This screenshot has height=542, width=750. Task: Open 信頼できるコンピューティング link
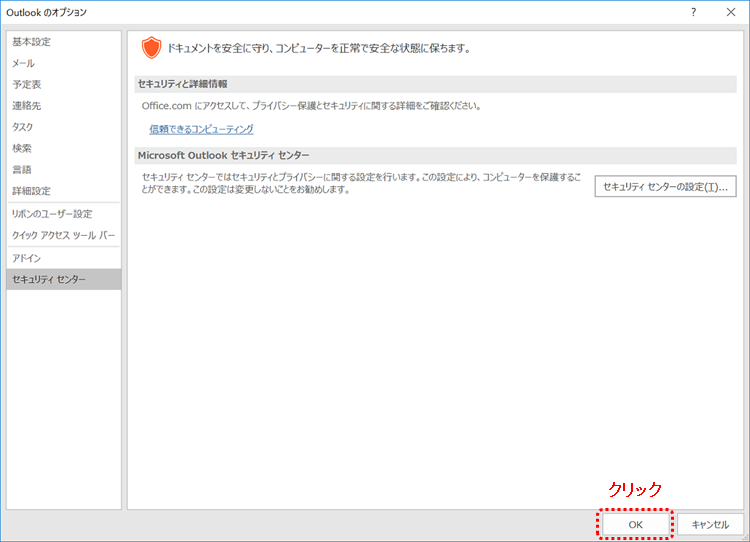pyautogui.click(x=201, y=129)
